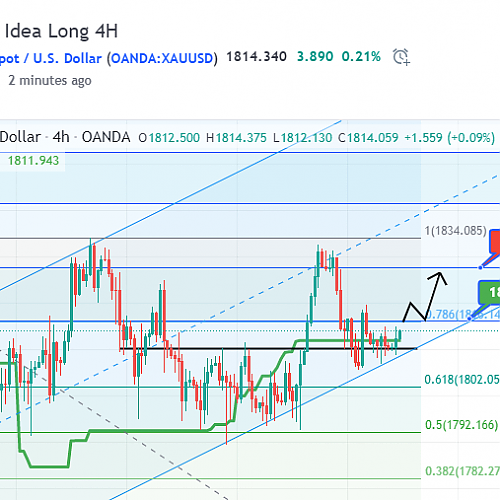500x500 pixels.
Task: Select the black horizontal support line
Action: (268, 349)
